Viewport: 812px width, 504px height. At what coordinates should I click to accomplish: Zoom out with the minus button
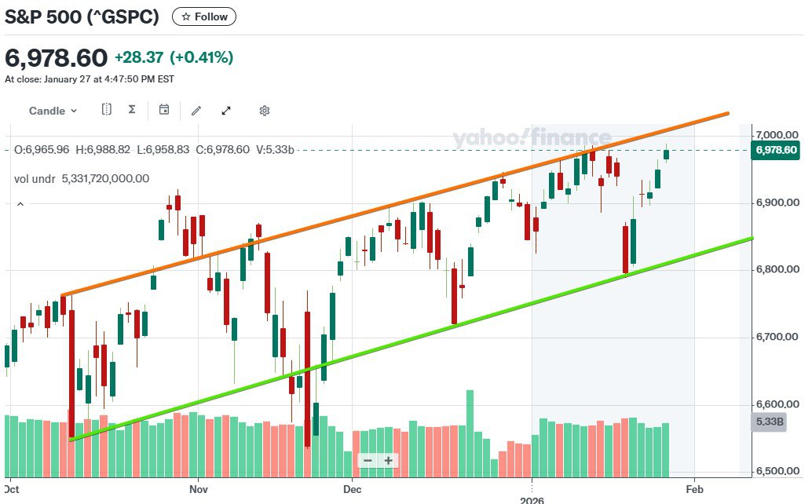(368, 460)
